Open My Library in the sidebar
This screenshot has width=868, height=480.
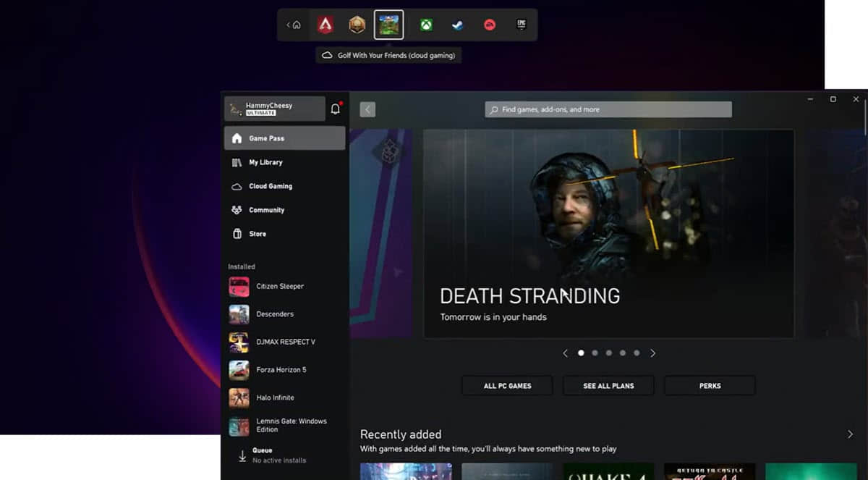pyautogui.click(x=285, y=162)
